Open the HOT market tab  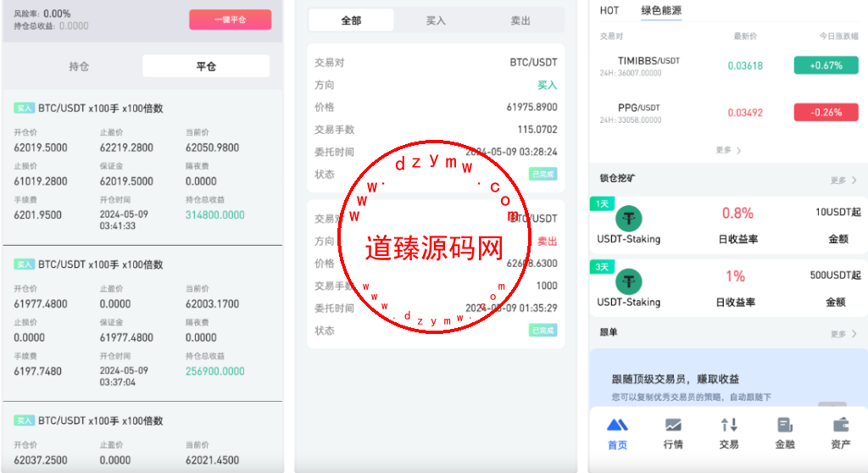(609, 10)
